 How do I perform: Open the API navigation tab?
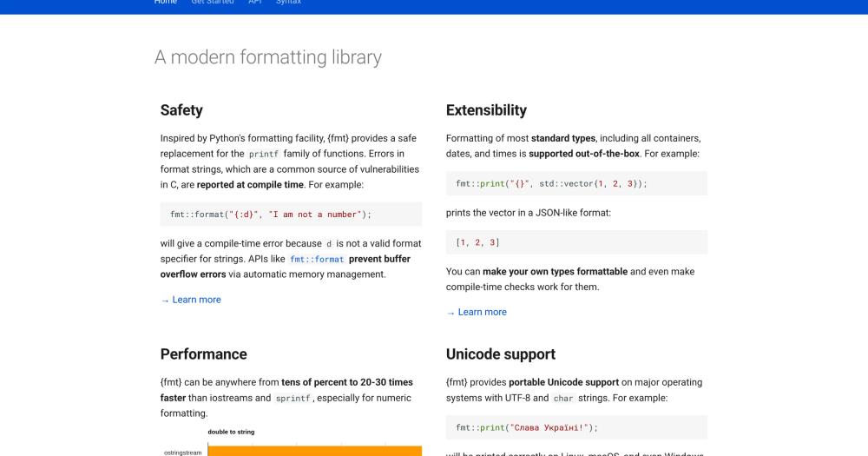(254, 3)
